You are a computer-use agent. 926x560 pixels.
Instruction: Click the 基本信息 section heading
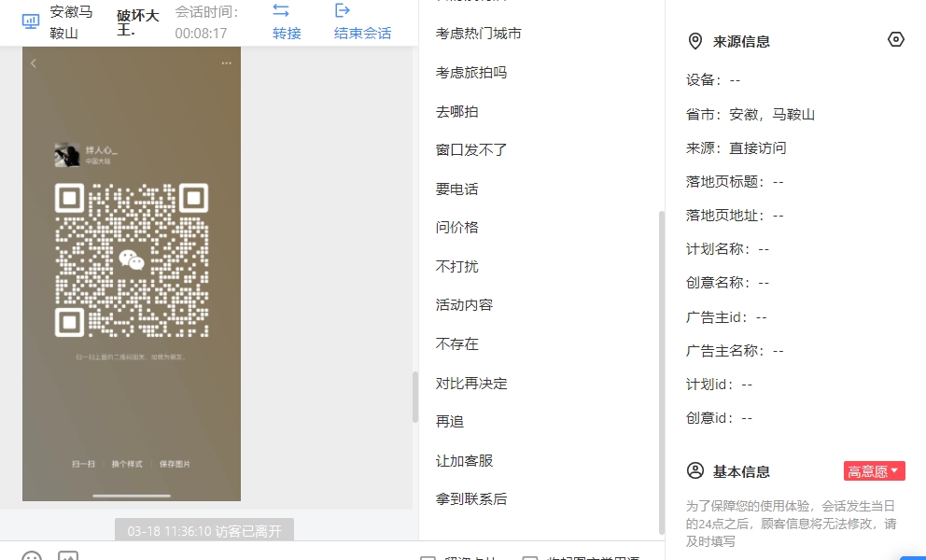click(741, 471)
